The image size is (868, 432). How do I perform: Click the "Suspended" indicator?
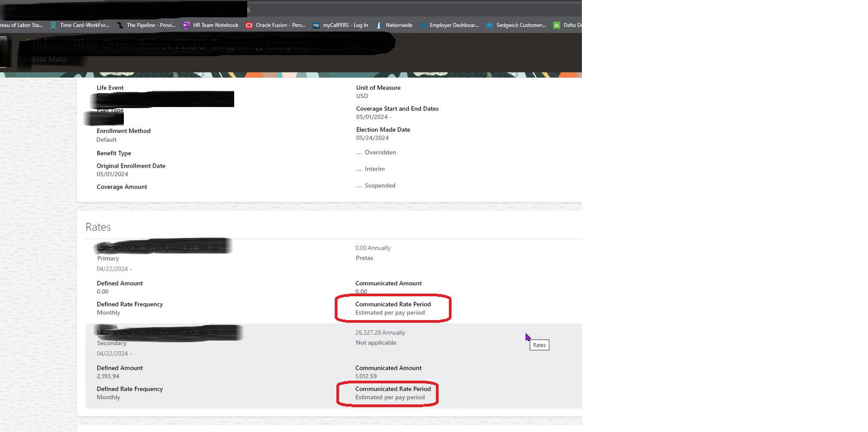pyautogui.click(x=376, y=185)
